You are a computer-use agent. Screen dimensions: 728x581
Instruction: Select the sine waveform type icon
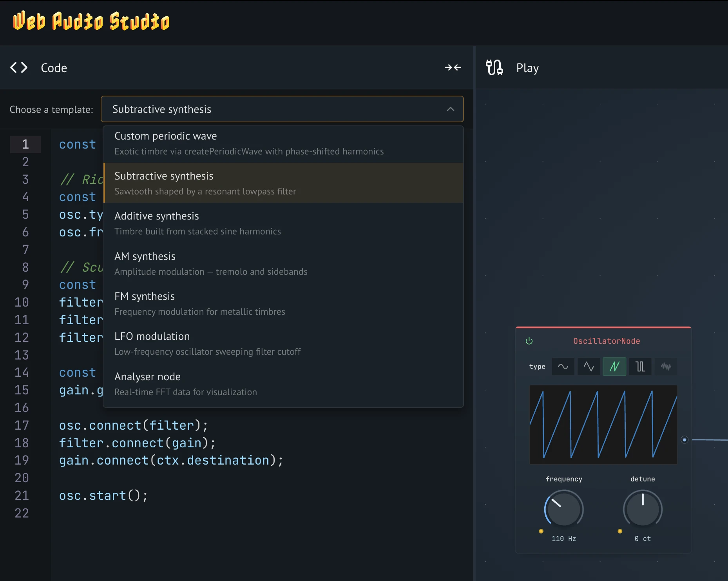pyautogui.click(x=563, y=367)
